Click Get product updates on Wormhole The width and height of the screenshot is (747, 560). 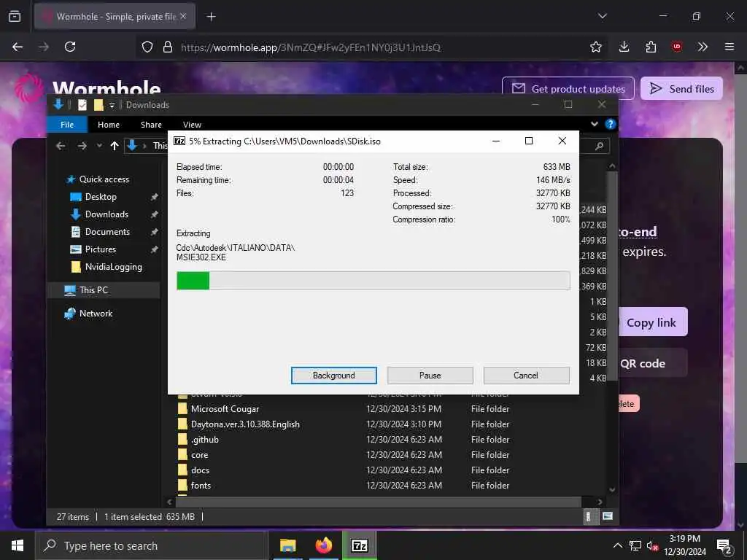pyautogui.click(x=568, y=88)
